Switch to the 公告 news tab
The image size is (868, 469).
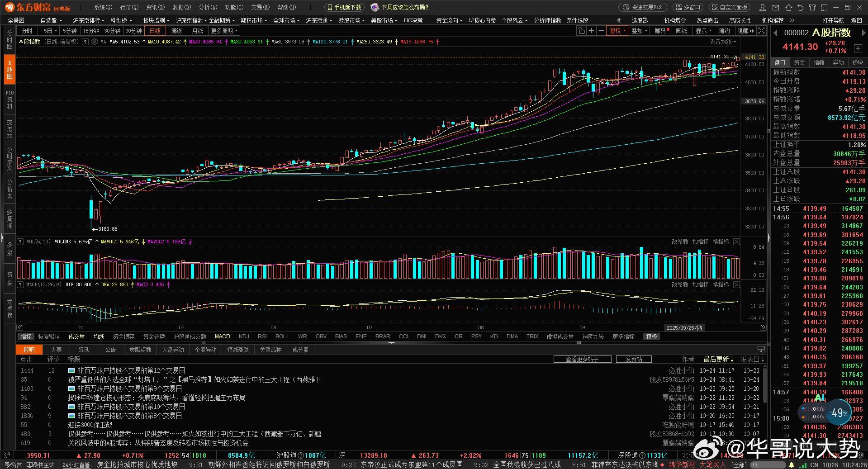point(110,350)
